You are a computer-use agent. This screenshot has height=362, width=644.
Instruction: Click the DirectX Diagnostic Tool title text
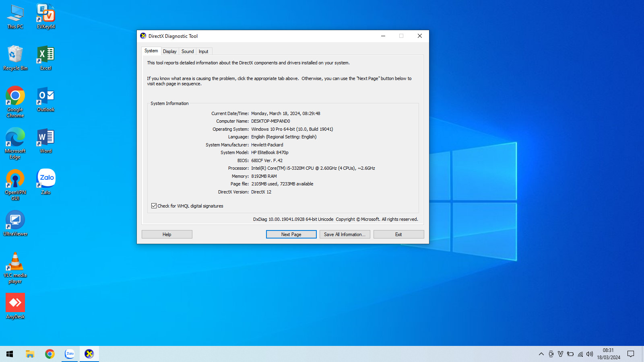click(173, 36)
